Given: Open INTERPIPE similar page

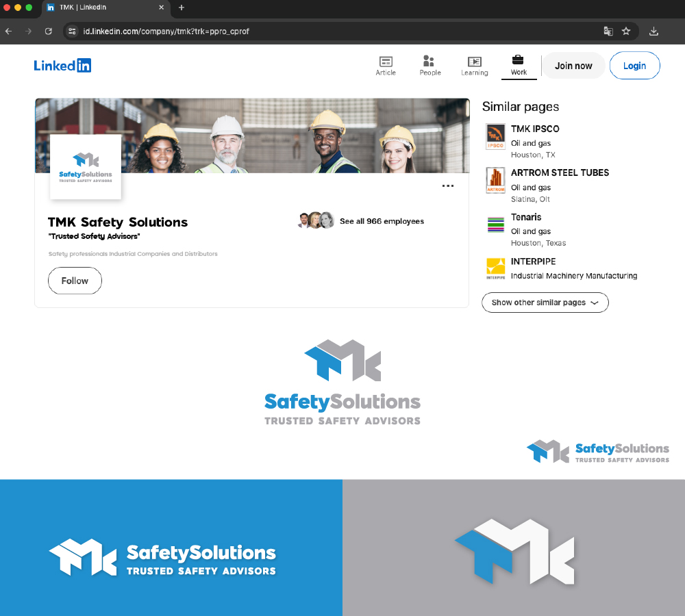Looking at the screenshot, I should [x=534, y=261].
